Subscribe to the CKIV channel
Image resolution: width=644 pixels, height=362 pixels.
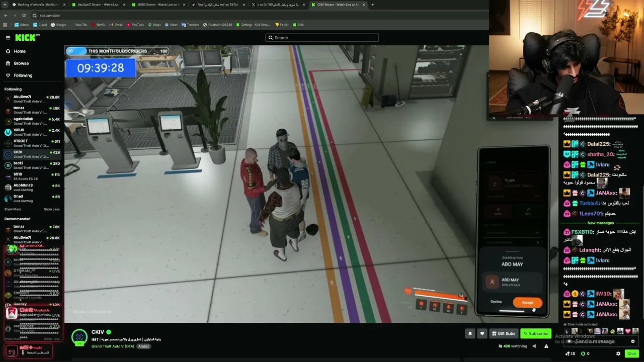pos(535,333)
